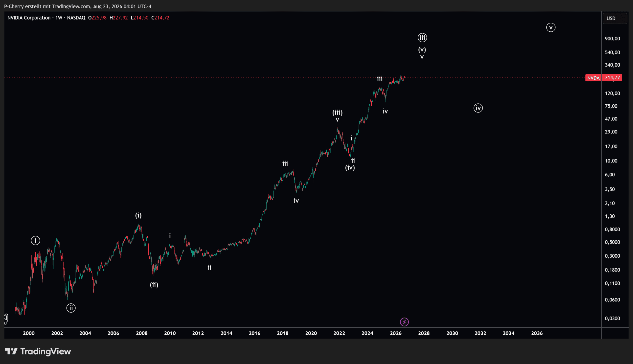The width and height of the screenshot is (633, 364).
Task: Click the 1,30 price level
Action: pos(610,216)
